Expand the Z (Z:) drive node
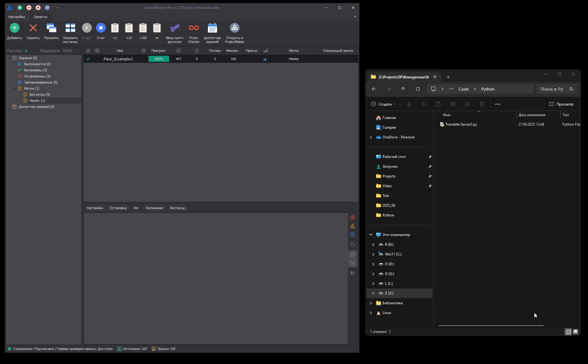Screen dimensions: 588x364 click(x=373, y=293)
